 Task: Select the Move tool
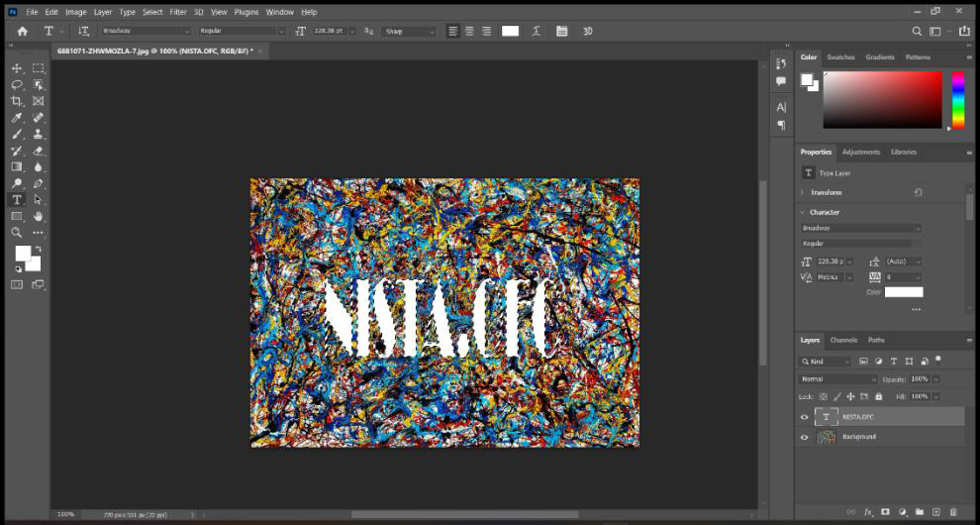pos(17,68)
